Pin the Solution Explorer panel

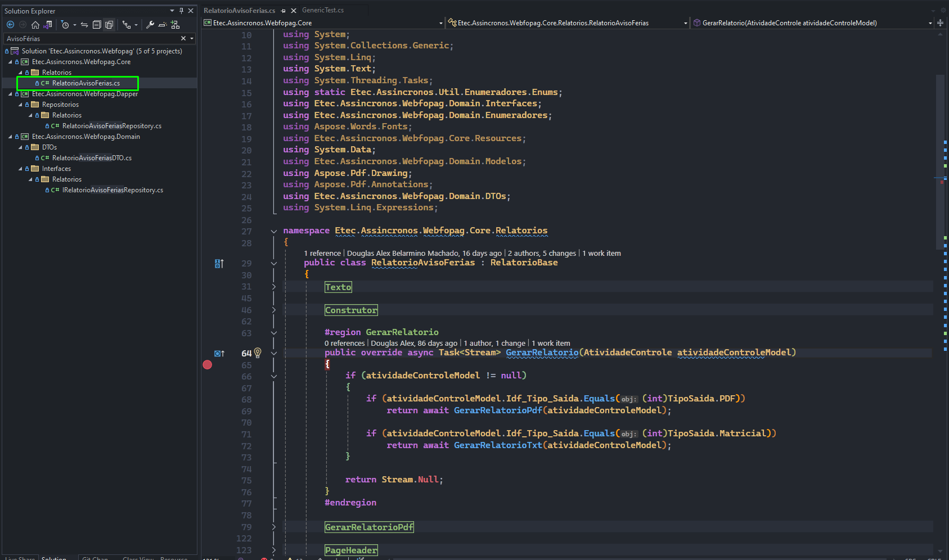click(181, 11)
